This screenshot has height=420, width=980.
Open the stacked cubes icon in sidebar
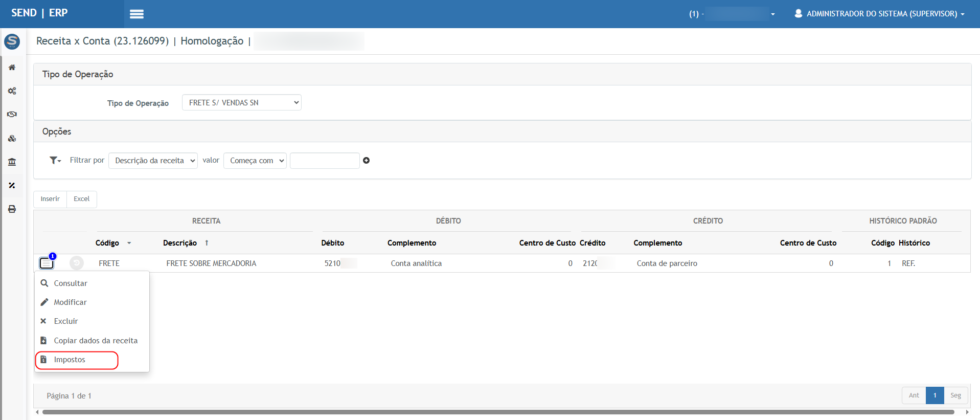(x=12, y=139)
